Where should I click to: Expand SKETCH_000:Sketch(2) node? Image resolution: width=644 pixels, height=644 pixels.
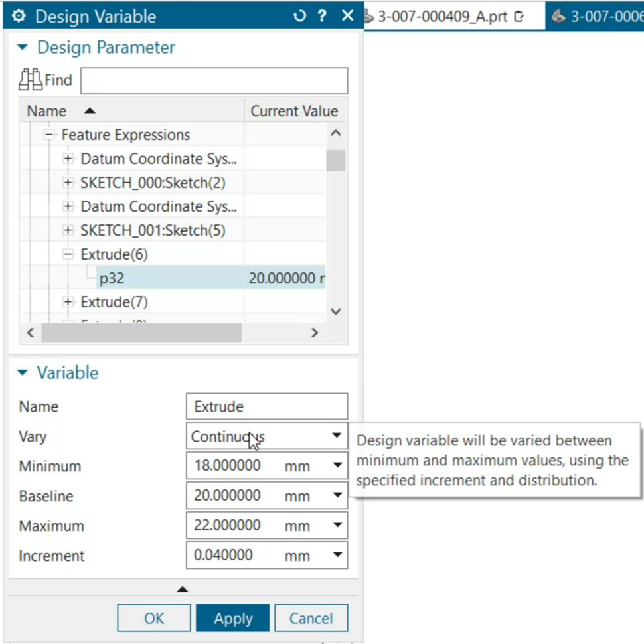click(68, 183)
